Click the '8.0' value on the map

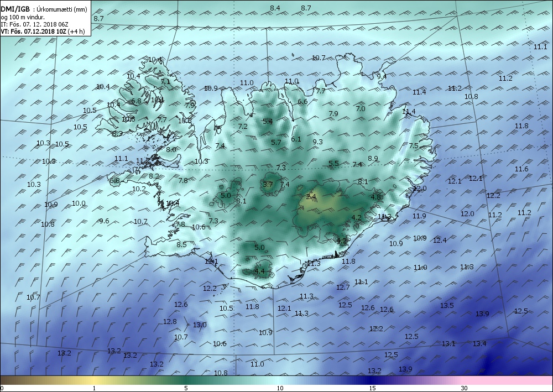tap(171, 149)
